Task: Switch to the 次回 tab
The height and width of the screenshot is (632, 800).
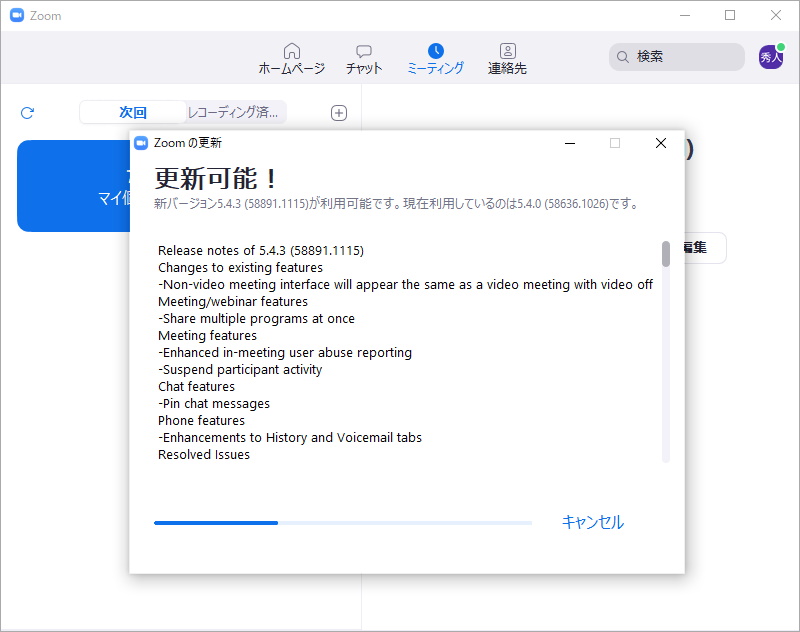Action: coord(133,112)
